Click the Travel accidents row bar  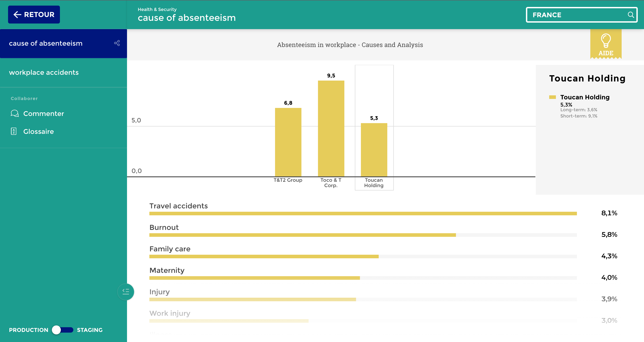click(363, 213)
